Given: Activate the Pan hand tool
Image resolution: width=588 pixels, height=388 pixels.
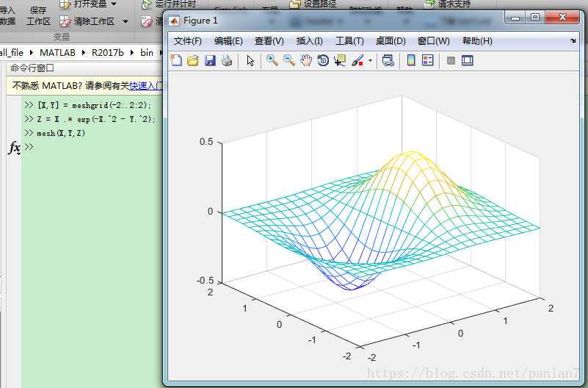Looking at the screenshot, I should [306, 61].
